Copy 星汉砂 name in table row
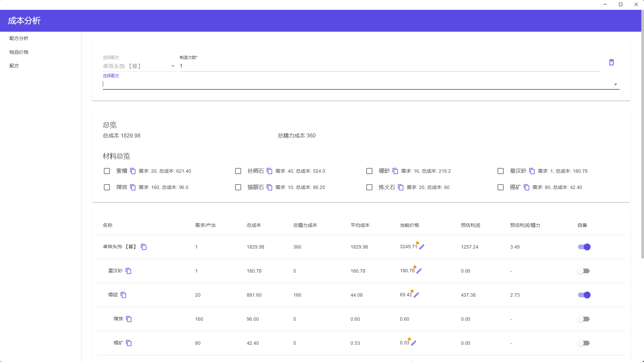This screenshot has height=362, width=644. (129, 271)
